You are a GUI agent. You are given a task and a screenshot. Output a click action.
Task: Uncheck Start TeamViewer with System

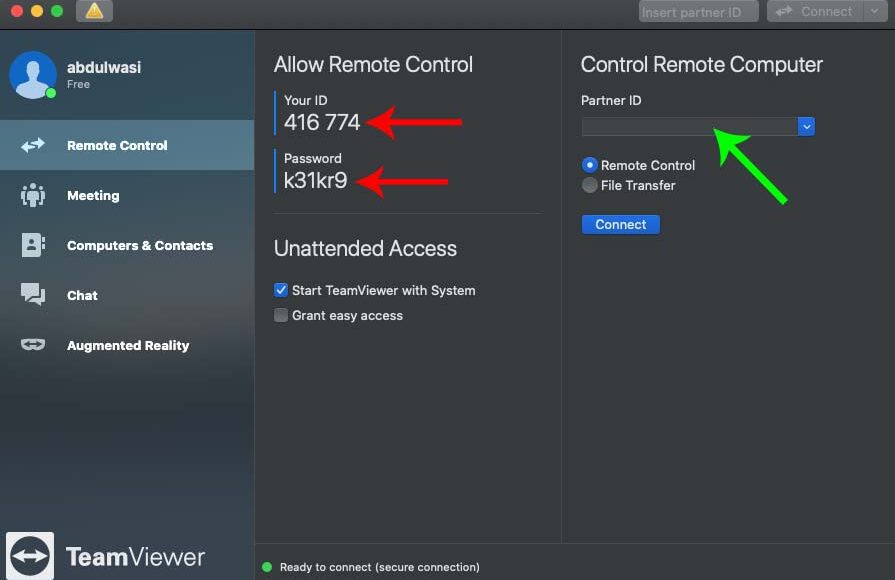click(281, 290)
